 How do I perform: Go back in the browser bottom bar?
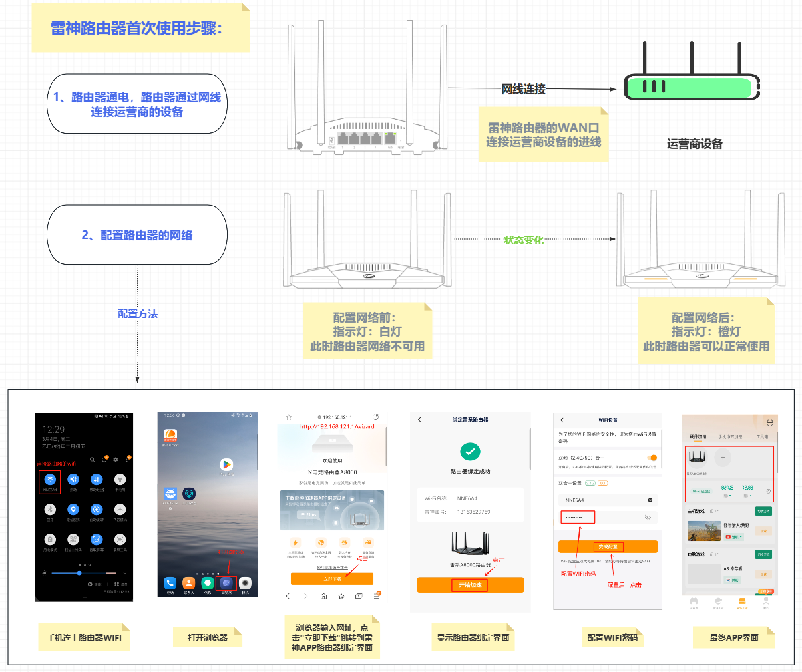[x=288, y=595]
